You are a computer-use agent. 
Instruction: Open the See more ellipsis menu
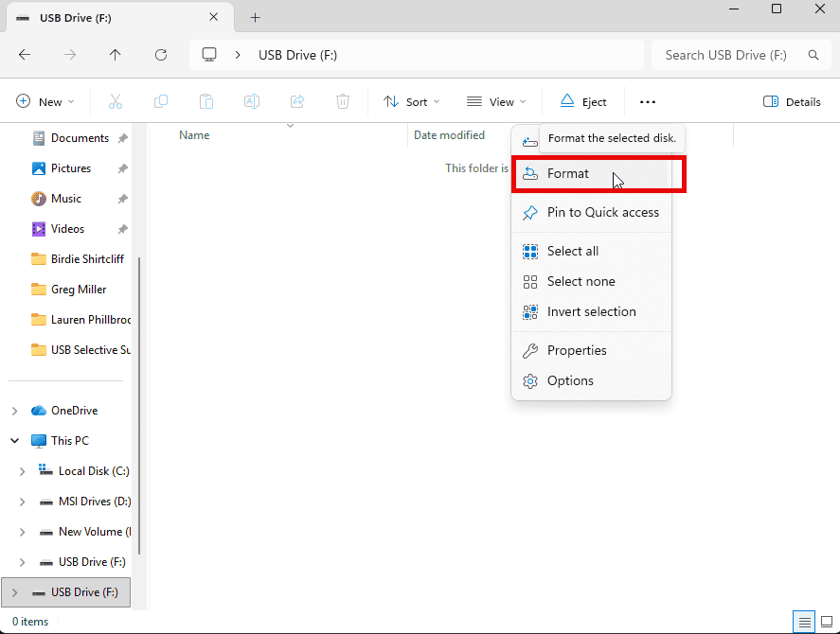(648, 101)
